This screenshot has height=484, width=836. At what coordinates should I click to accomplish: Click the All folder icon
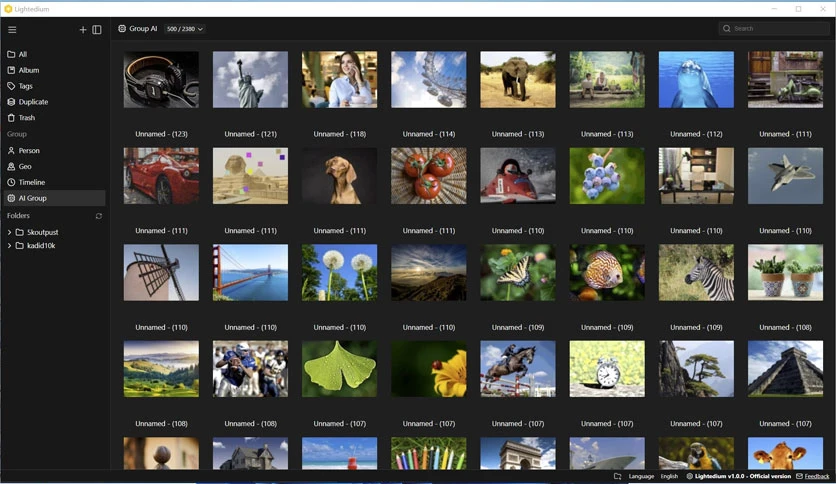11,54
